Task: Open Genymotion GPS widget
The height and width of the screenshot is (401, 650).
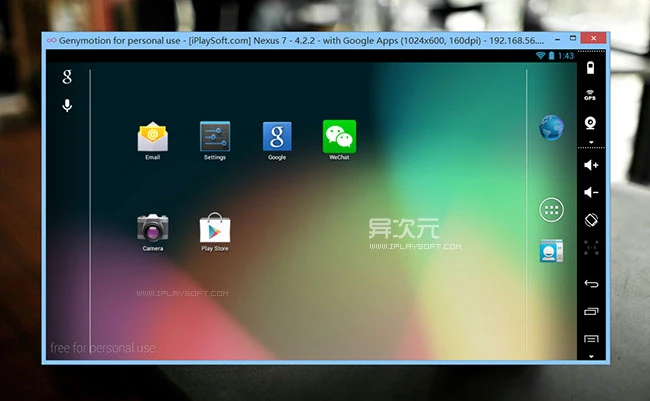Action: click(x=590, y=95)
